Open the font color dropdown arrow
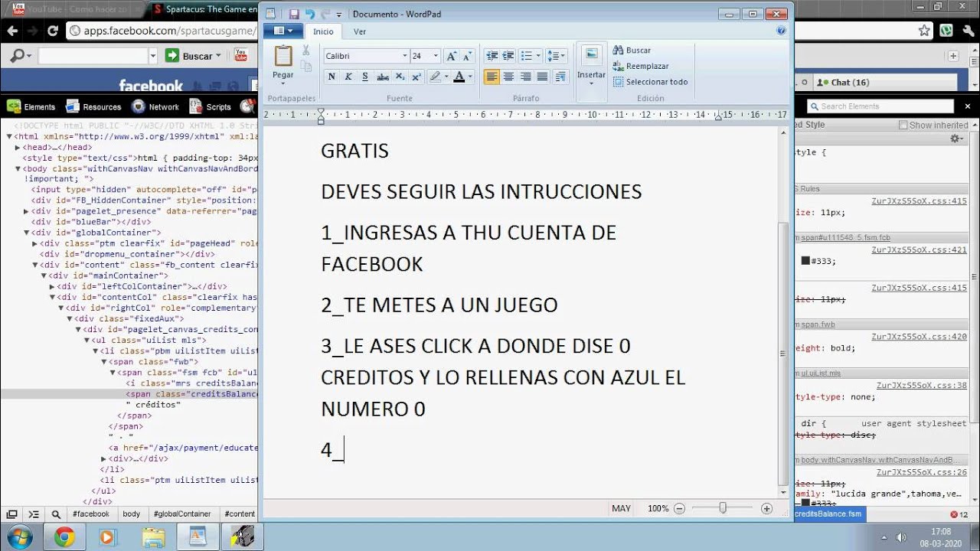Viewport: 980px width, 551px height. click(x=470, y=77)
